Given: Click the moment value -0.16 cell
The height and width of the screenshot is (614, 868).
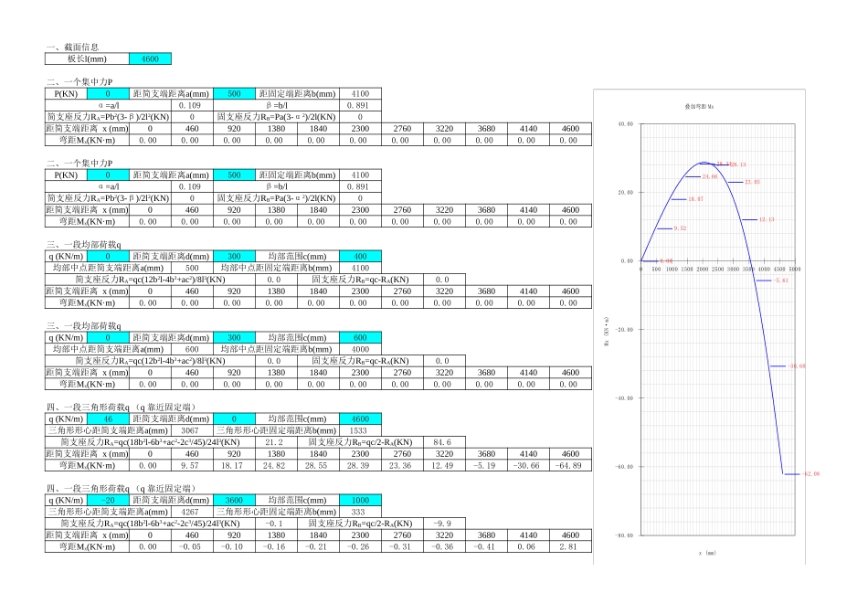Looking at the screenshot, I should point(276,547).
